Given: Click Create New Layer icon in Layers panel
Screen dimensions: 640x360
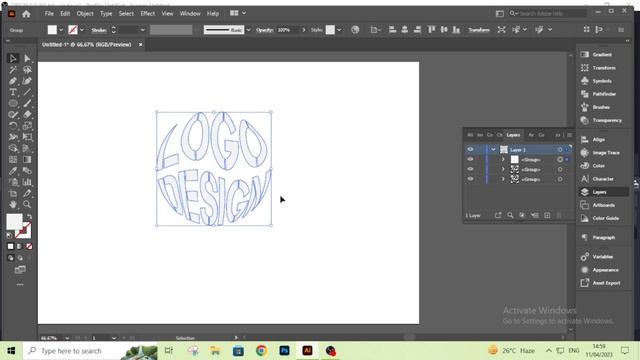Looking at the screenshot, I should [x=547, y=215].
